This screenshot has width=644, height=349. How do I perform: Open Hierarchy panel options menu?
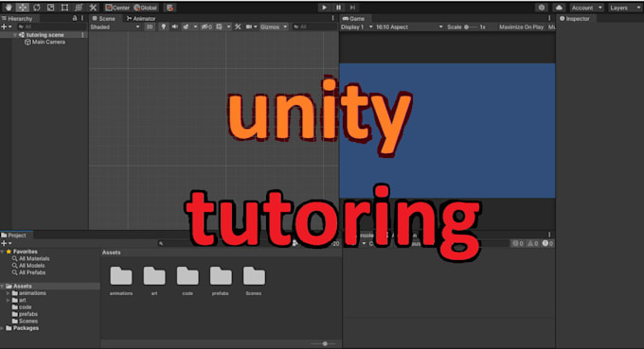(82, 19)
